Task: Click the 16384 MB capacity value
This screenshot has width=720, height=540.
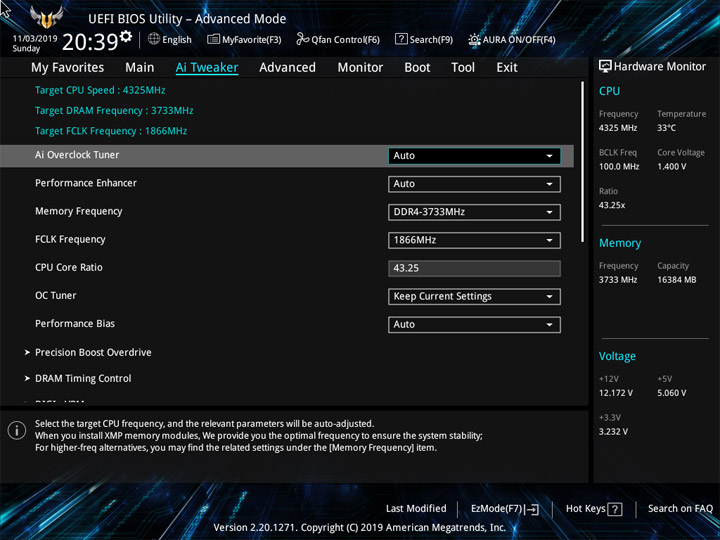Action: coord(677,280)
